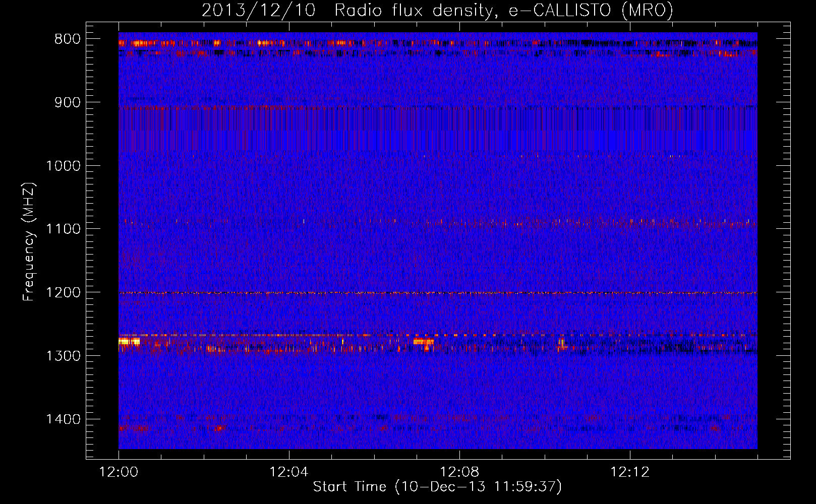
Task: Click the bright yellow burst near 1280 MHz at 12:00
Action: (x=129, y=341)
